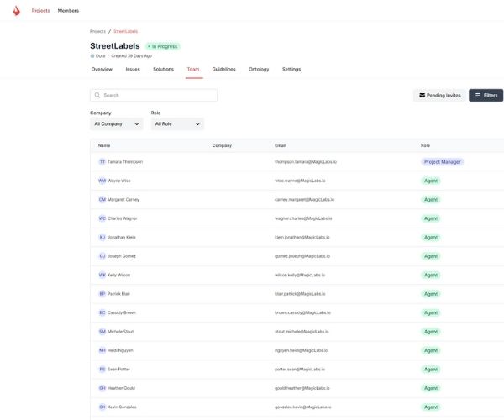Click the email gould.heather@MagicLabs.io
The height and width of the screenshot is (420, 504).
pos(302,388)
